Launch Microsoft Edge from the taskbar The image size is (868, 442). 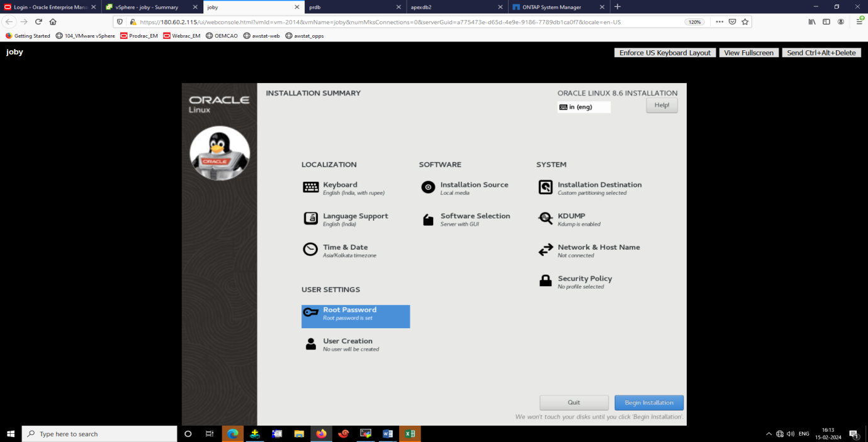tap(232, 434)
